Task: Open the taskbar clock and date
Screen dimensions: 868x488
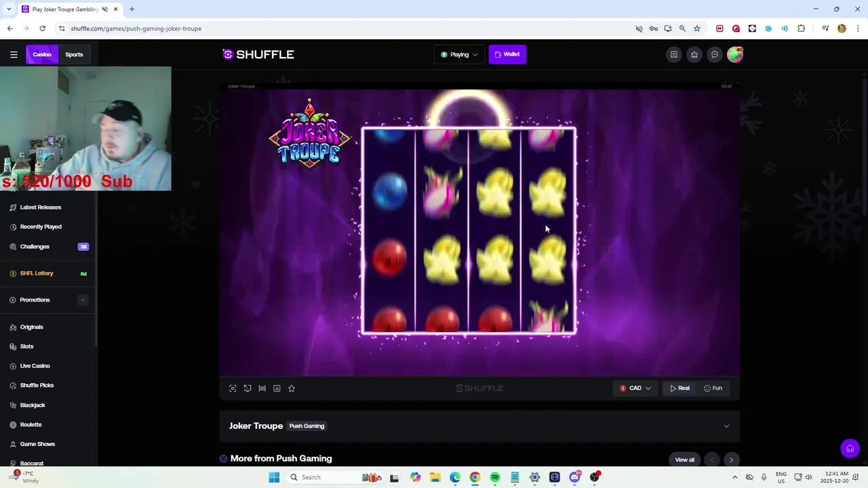Action: tap(834, 477)
